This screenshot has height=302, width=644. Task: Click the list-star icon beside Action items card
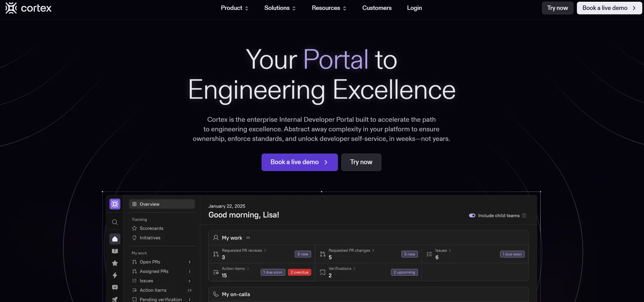coord(216,272)
